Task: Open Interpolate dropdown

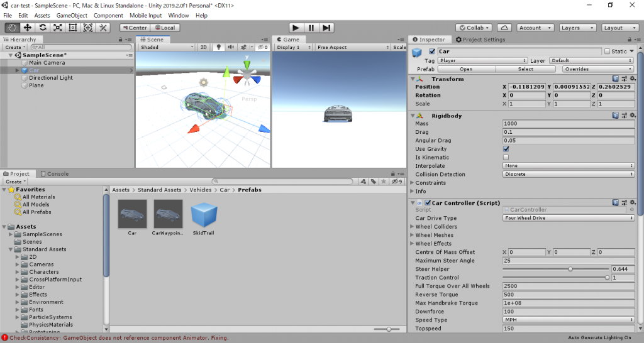Action: click(x=569, y=166)
